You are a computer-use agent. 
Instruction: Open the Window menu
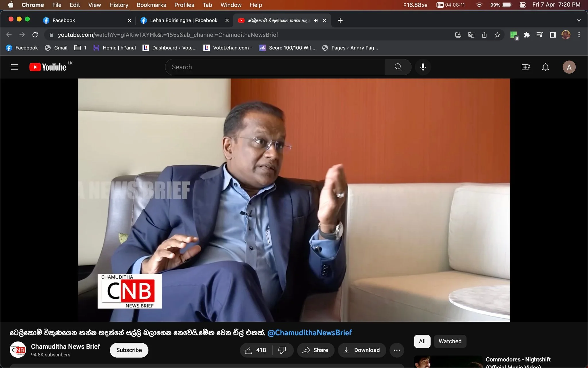coord(231,5)
